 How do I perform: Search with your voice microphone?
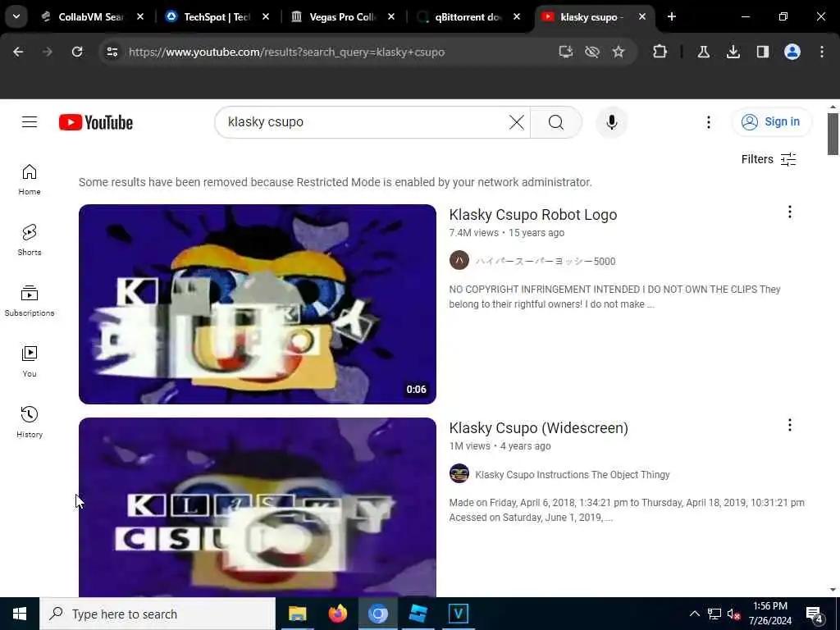(x=612, y=122)
